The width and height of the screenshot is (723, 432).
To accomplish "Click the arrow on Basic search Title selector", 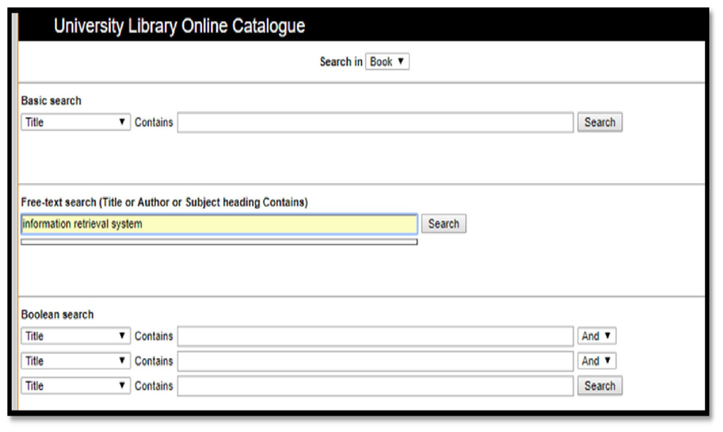I will (x=122, y=122).
